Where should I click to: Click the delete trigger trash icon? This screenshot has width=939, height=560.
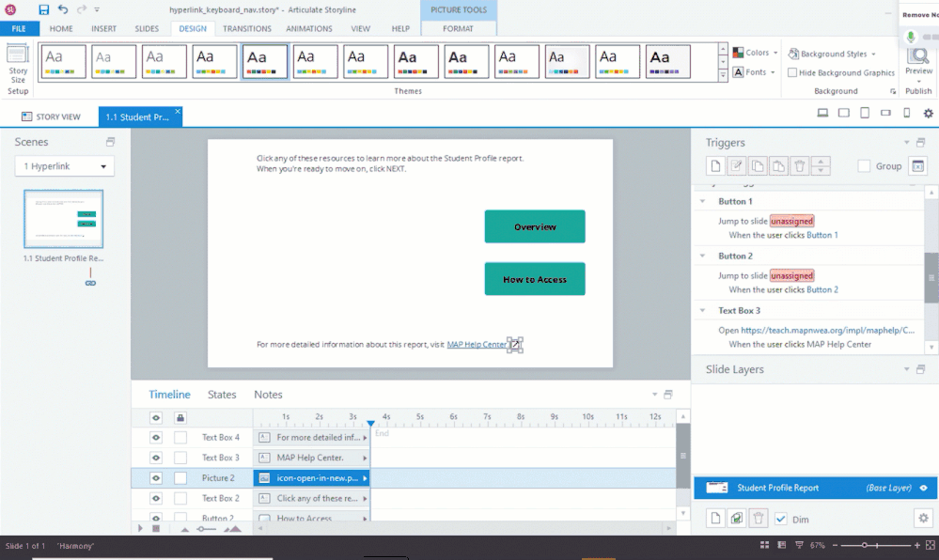point(799,166)
